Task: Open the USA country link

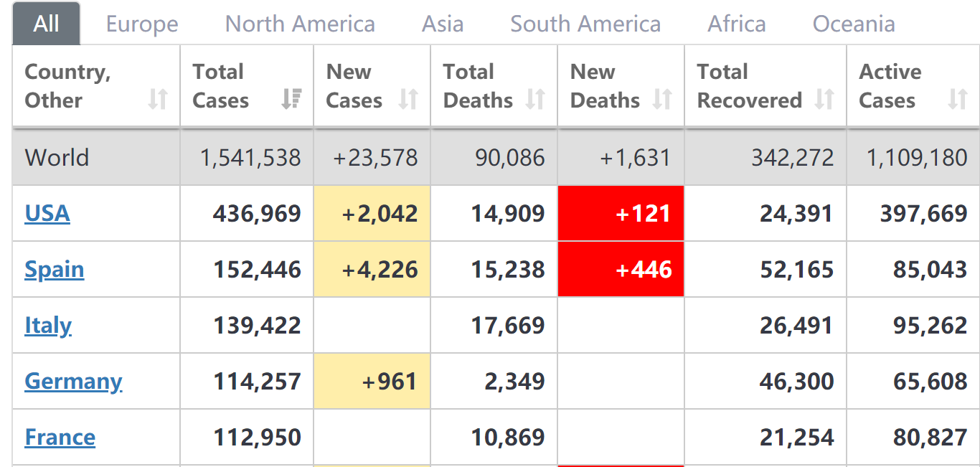Action: (47, 213)
